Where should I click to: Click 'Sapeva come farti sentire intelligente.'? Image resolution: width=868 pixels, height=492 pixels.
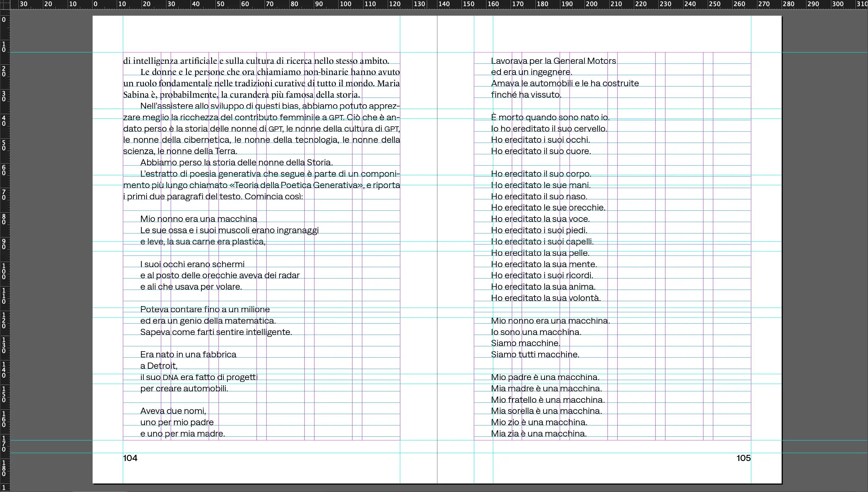(x=216, y=332)
